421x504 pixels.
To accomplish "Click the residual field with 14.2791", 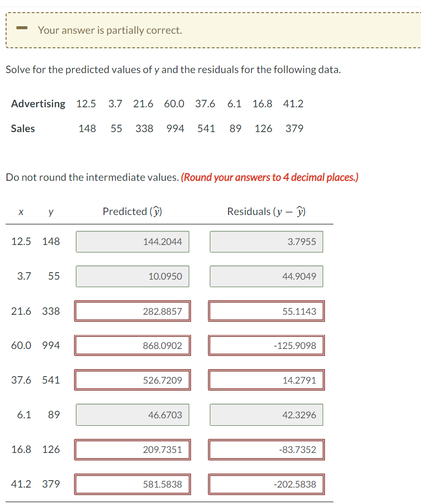I will click(x=266, y=380).
